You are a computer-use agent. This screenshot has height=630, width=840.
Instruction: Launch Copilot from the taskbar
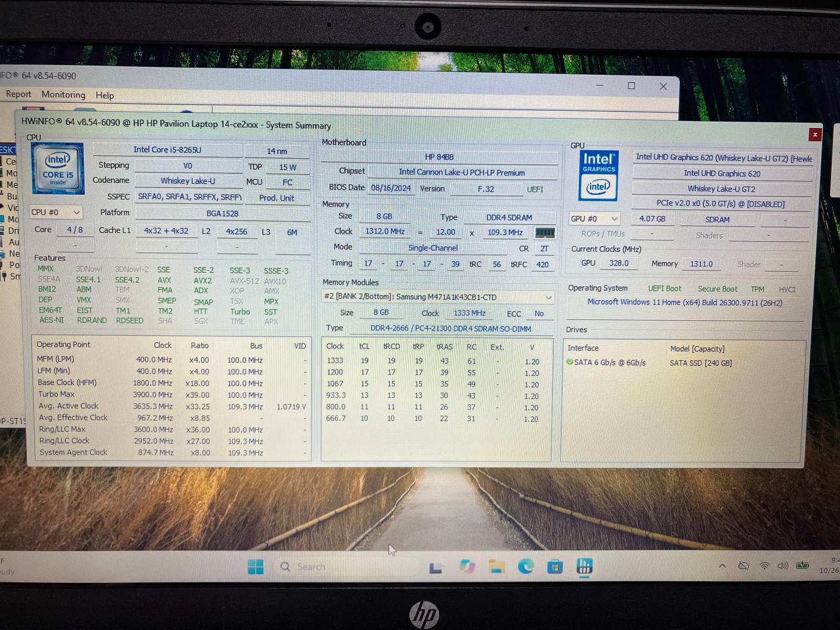[467, 566]
